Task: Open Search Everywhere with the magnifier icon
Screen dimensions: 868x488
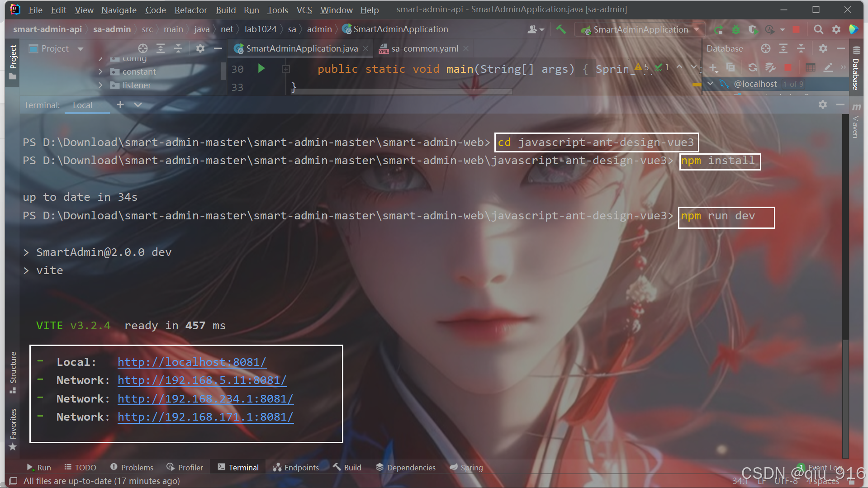Action: tap(818, 29)
